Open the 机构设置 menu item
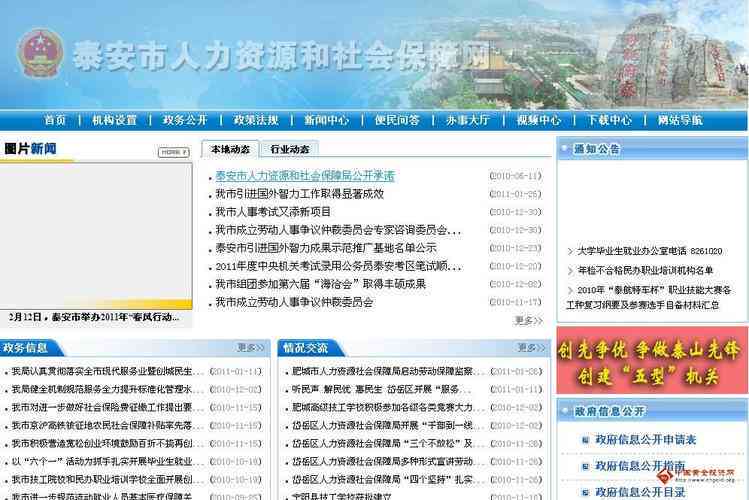Screen dimensions: 749x500 coord(115,120)
